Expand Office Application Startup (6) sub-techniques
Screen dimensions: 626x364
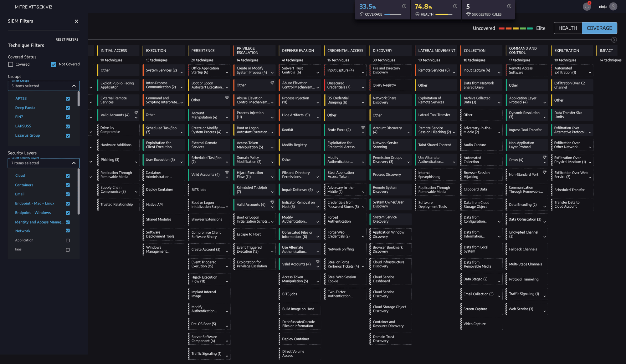pos(227,73)
